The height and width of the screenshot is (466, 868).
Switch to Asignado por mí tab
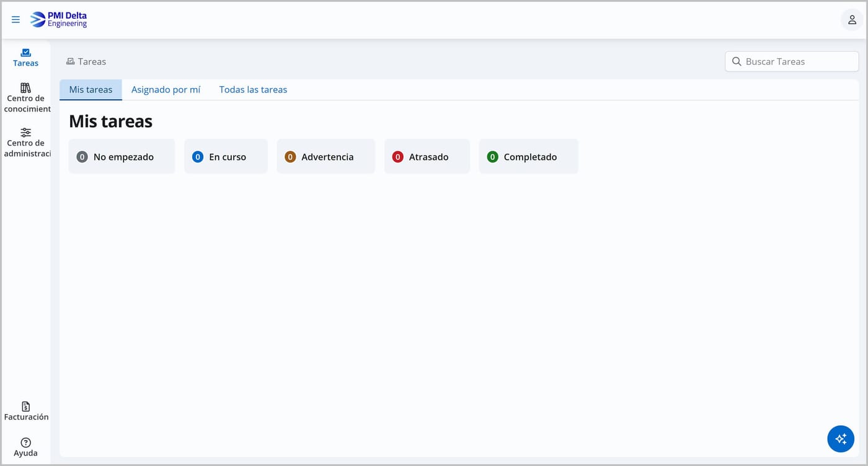166,90
